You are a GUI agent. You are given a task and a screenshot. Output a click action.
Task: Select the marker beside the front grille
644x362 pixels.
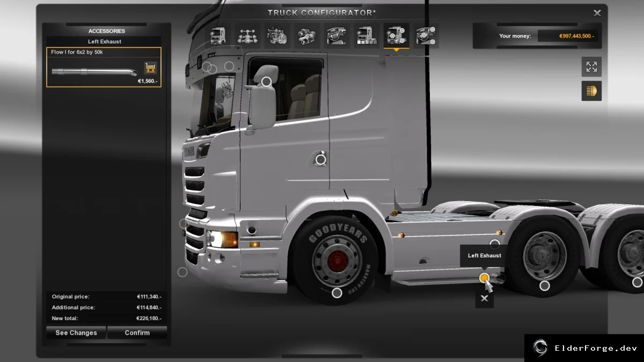(184, 224)
